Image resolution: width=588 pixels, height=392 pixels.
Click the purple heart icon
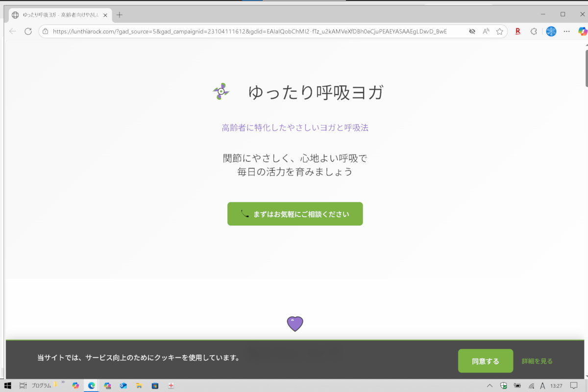pyautogui.click(x=294, y=323)
